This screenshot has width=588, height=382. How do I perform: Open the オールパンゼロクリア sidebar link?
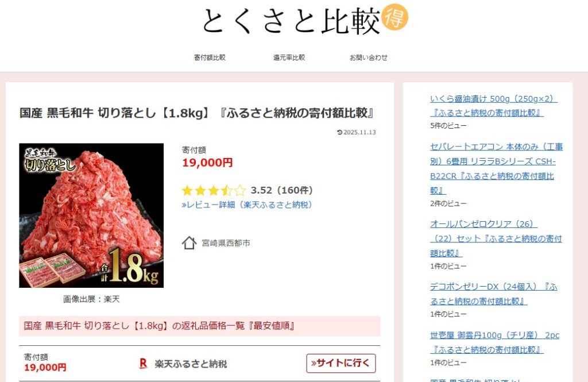point(496,238)
